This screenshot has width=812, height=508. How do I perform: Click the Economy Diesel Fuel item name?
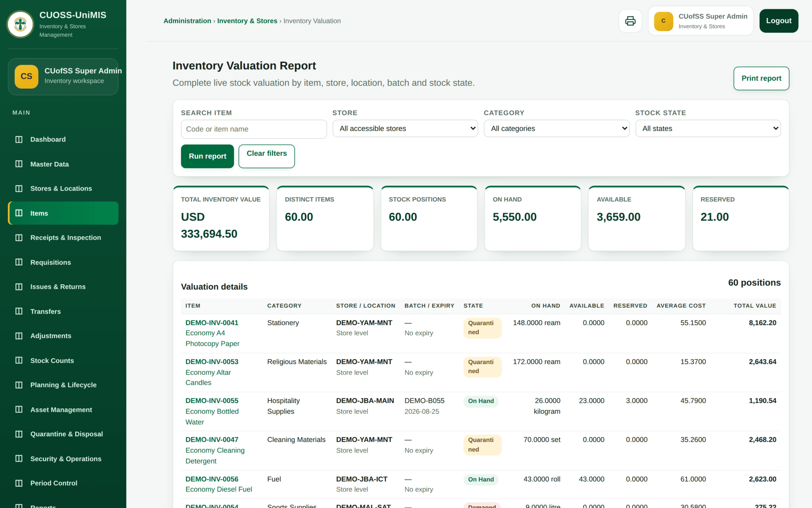pyautogui.click(x=219, y=489)
